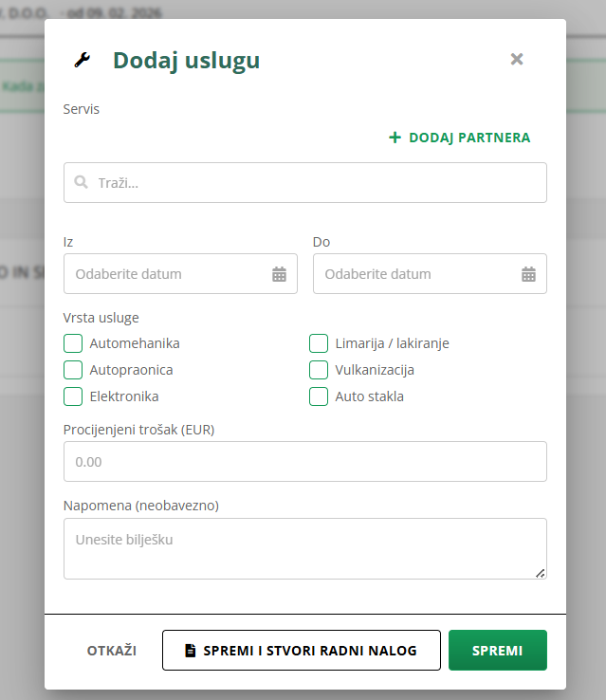Click the document icon on Spremi i stvori
Screen dimensions: 606x700
(x=191, y=651)
